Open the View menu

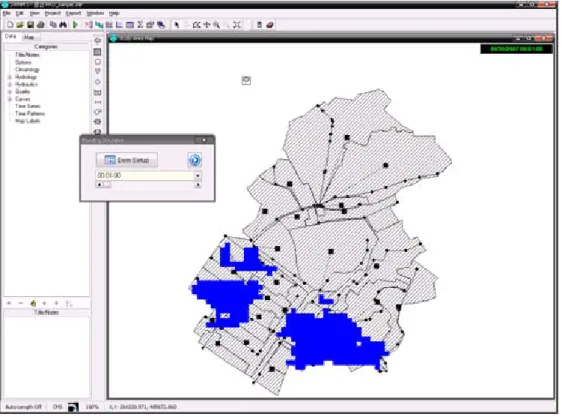pyautogui.click(x=34, y=13)
